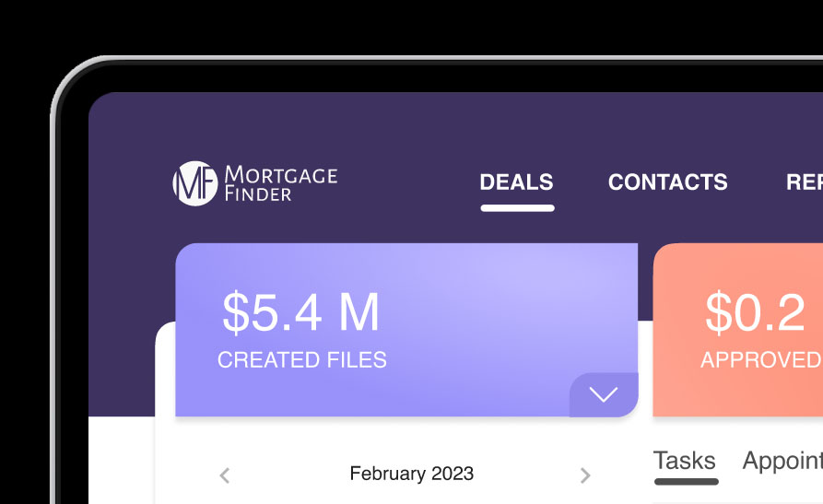823x504 pixels.
Task: Click the Mortgage Finder wordmark
Action: pyautogui.click(x=281, y=183)
